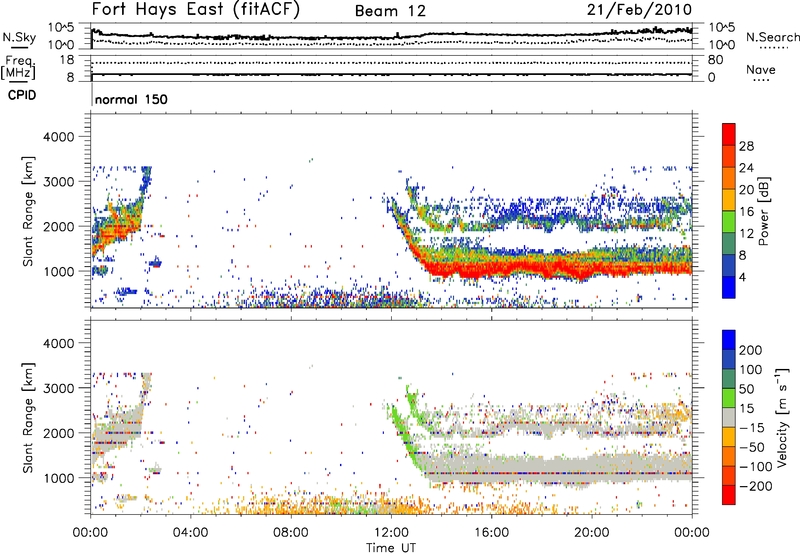
Task: Click the 16 label on Power colorbar
Action: pos(746,212)
